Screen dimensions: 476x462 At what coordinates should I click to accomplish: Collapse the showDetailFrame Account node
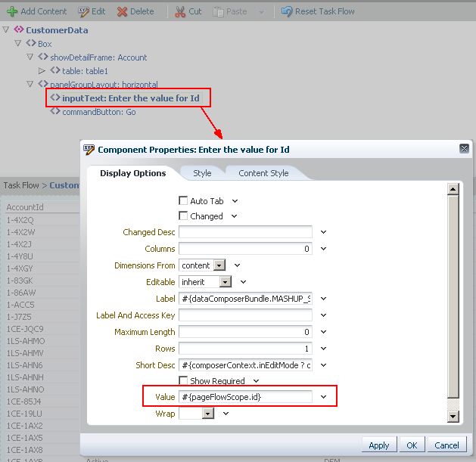30,57
